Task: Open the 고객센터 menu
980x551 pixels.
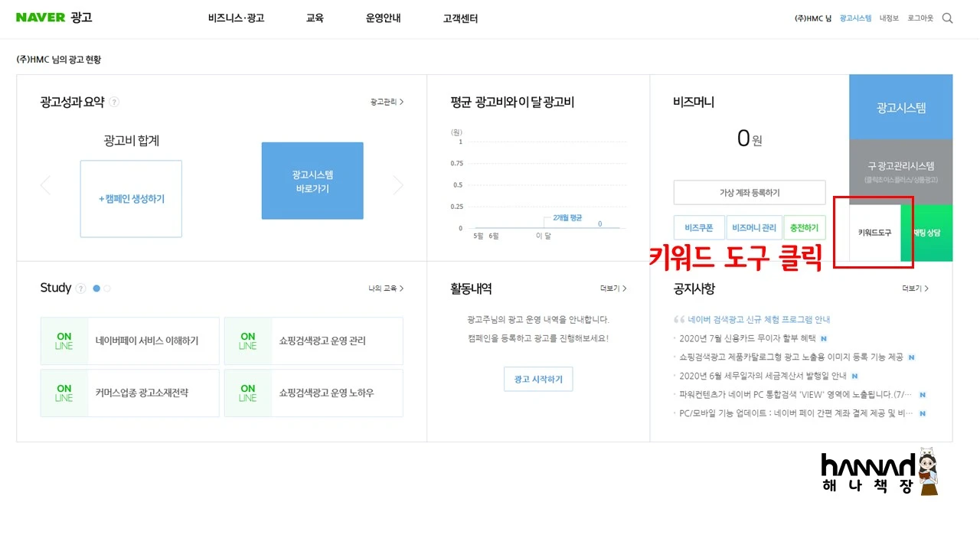Action: tap(459, 18)
